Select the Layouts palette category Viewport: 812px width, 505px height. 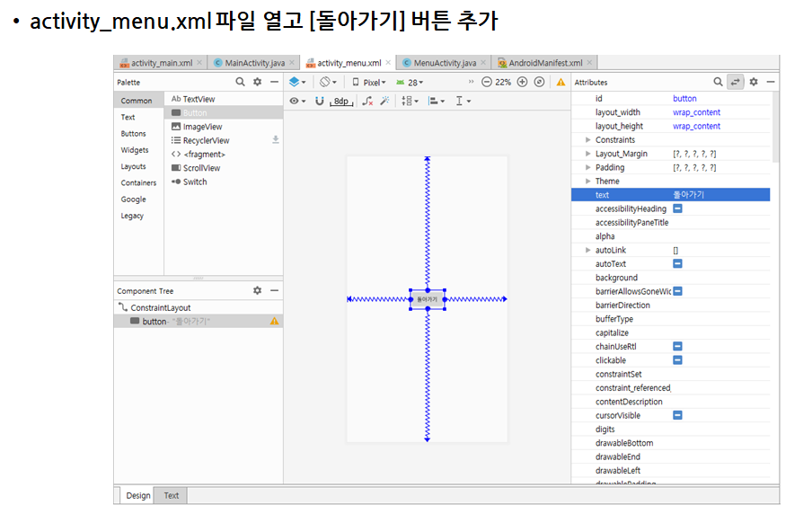click(133, 166)
